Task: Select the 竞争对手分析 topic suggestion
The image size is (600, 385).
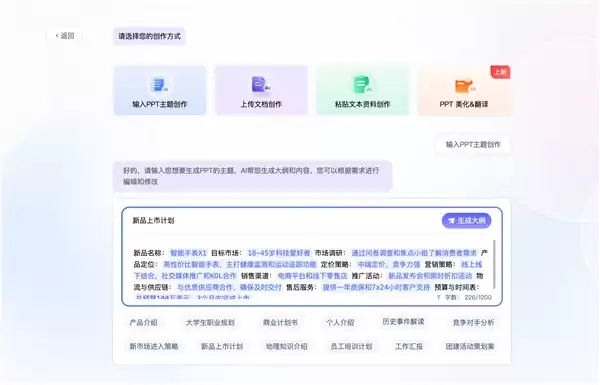Action: pos(473,323)
